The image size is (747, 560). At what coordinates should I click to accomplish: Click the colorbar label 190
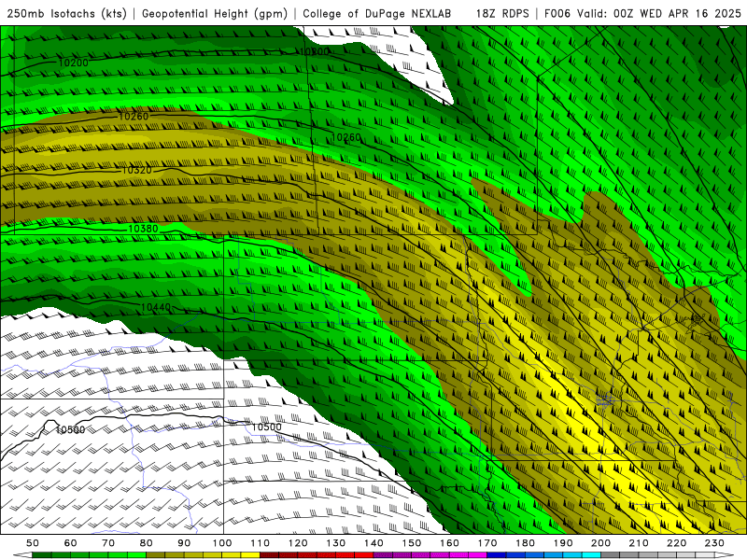pos(564,543)
